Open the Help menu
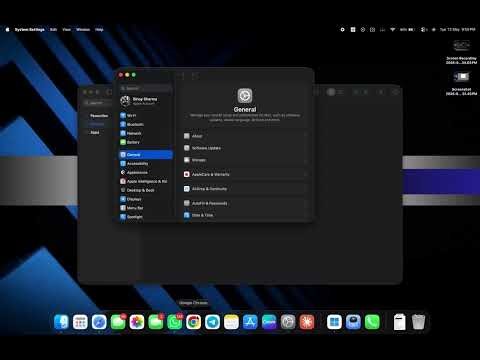The width and height of the screenshot is (480, 360). (x=99, y=30)
